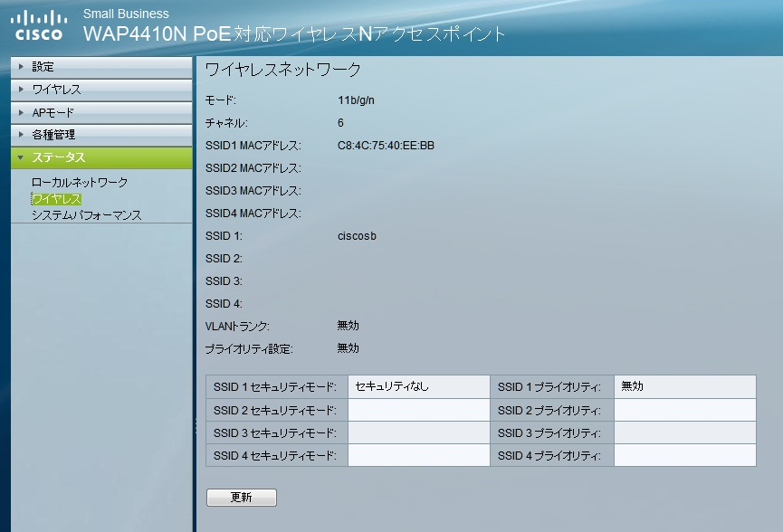Expand the ワイヤレス section arrow in sidebar
783x532 pixels.
(x=21, y=90)
